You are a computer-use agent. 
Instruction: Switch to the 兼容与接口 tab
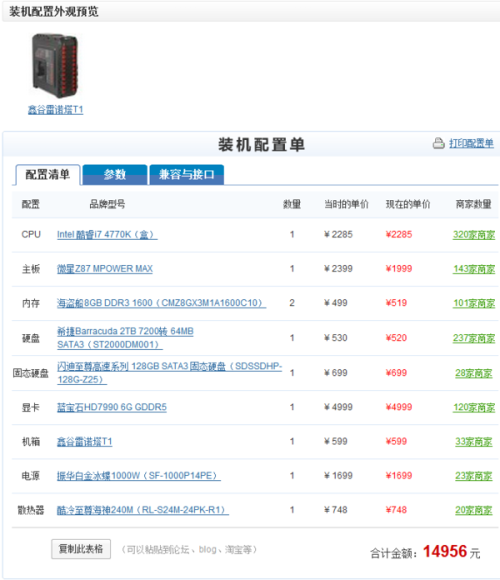(187, 175)
